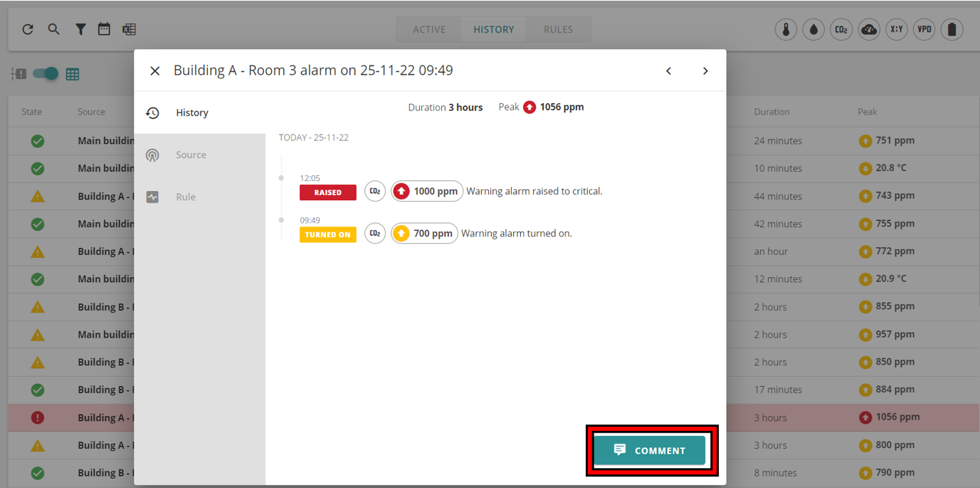
Task: Click the X:Y measurement filter icon
Action: pyautogui.click(x=896, y=30)
